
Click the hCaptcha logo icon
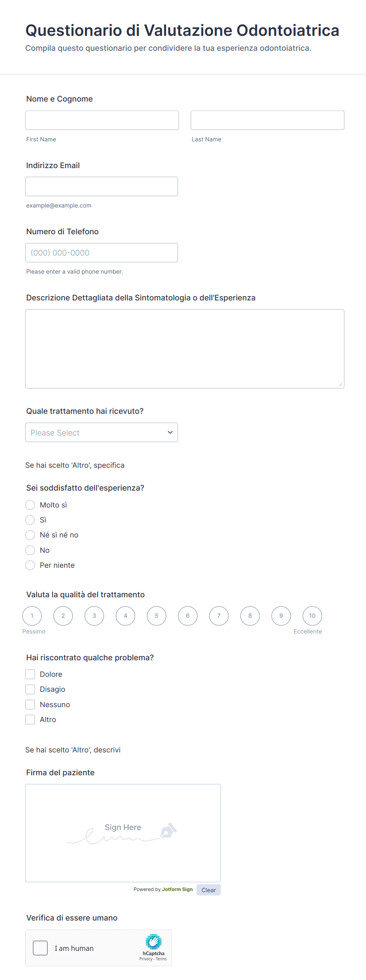(x=153, y=941)
